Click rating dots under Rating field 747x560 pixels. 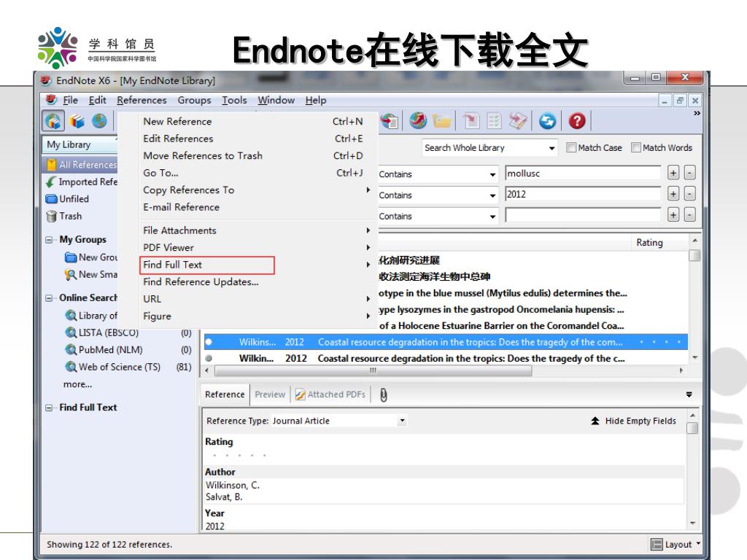[x=239, y=455]
